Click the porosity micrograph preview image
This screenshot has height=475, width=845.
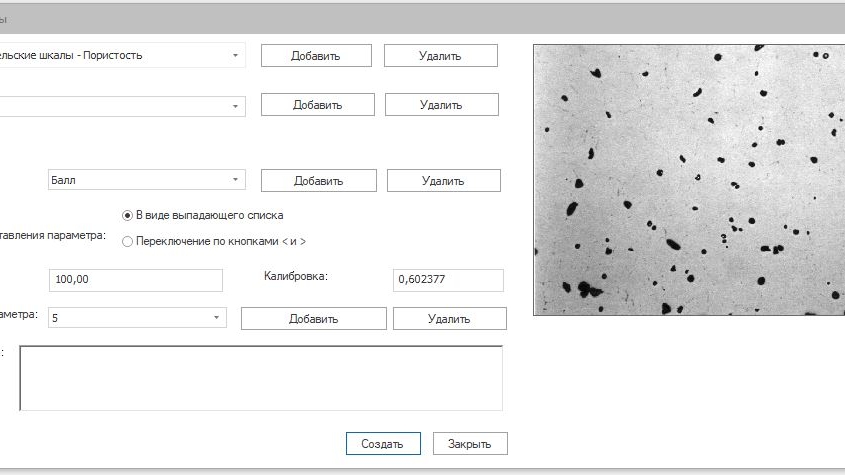point(689,180)
